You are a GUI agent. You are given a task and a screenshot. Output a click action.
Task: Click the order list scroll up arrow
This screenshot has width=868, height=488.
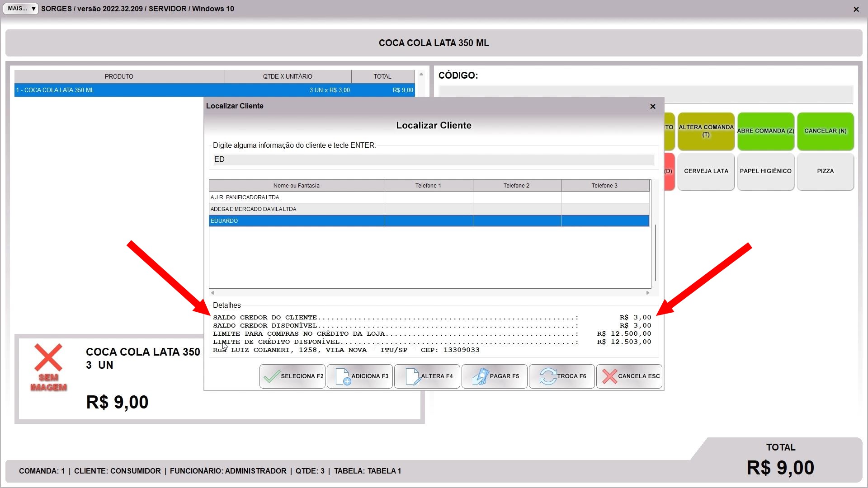[421, 75]
